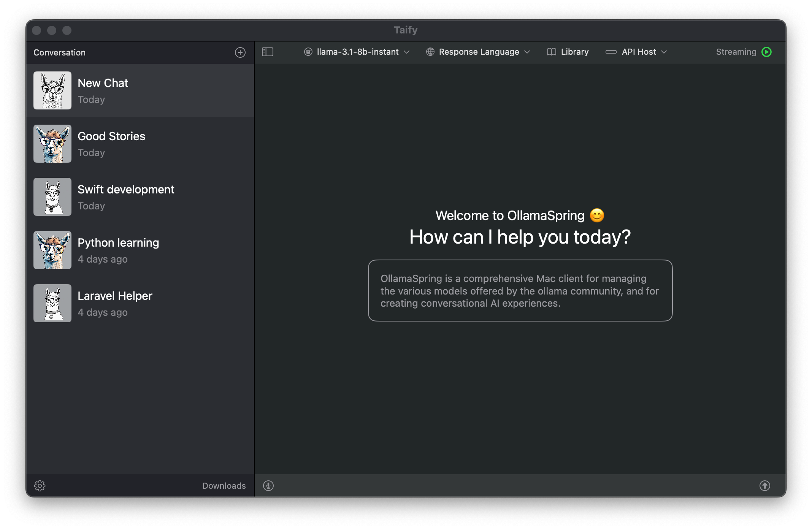Open llama-3.1-8b-instant model dropdown
The image size is (812, 529).
point(357,52)
